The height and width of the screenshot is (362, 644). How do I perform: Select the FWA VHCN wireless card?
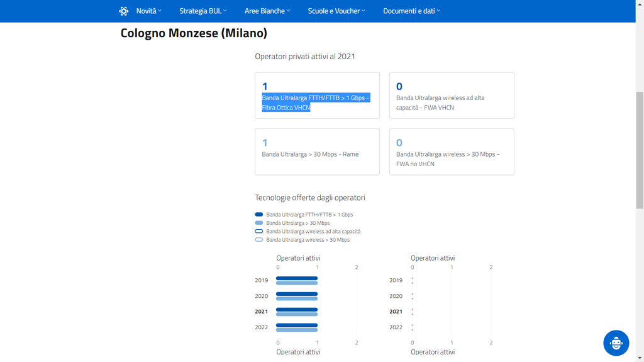tap(452, 96)
